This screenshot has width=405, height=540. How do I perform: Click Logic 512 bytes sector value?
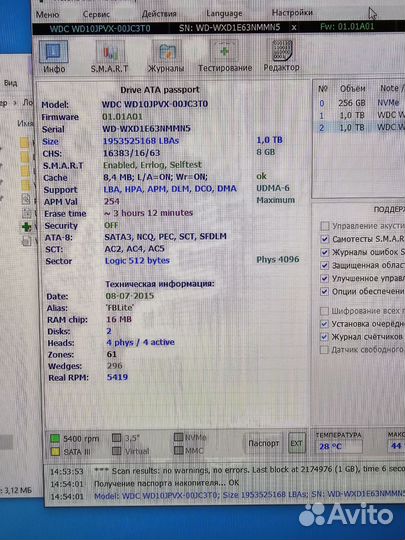point(137,261)
